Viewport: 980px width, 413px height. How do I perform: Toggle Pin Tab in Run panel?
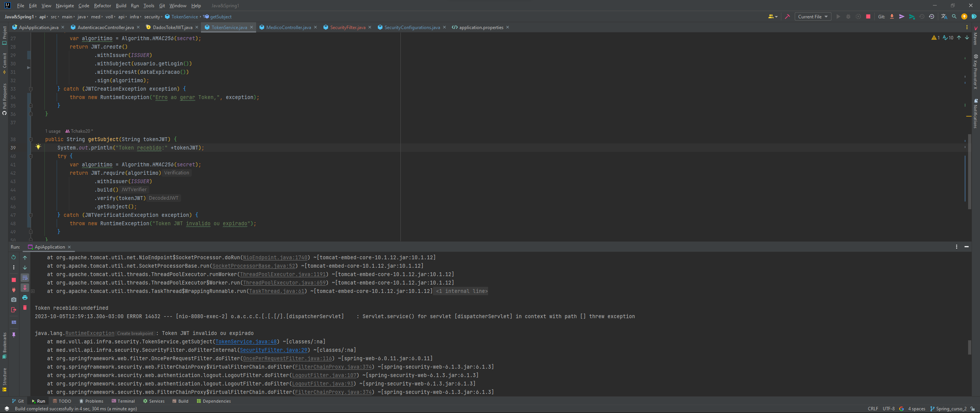point(14,335)
